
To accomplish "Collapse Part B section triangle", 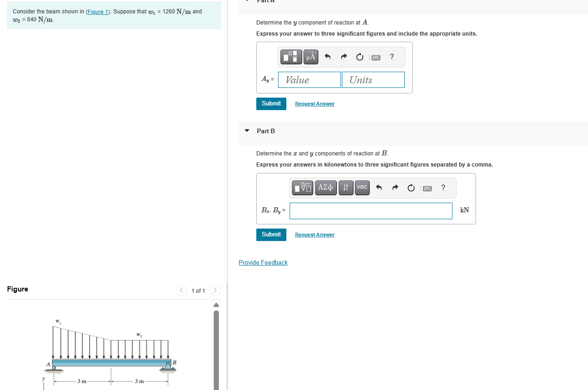I will coord(247,131).
